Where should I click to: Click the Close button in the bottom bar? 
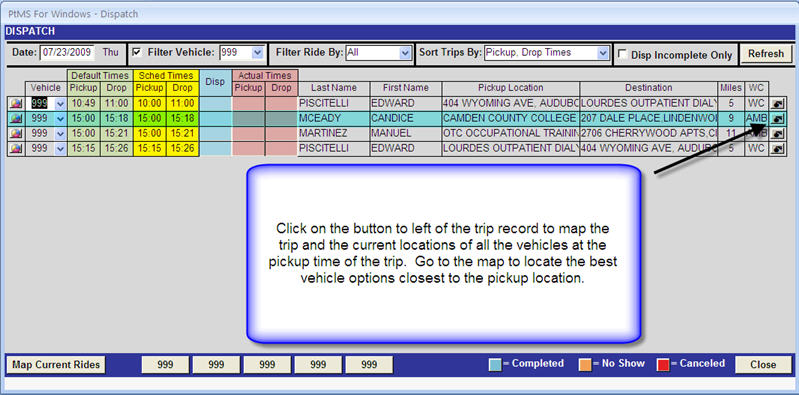pos(763,364)
